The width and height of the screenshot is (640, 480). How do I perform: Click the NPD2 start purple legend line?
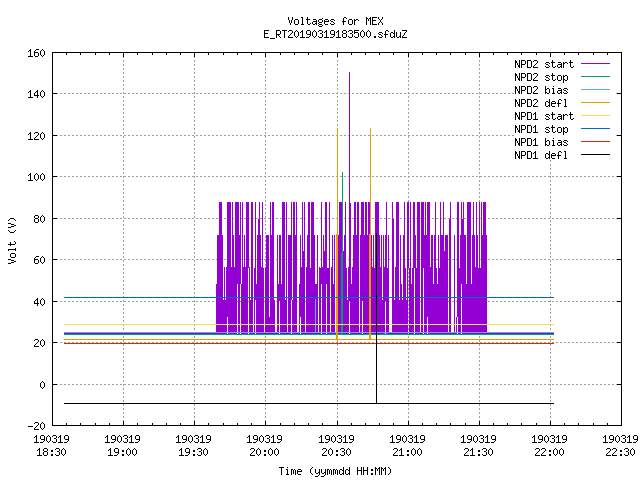[x=595, y=64]
